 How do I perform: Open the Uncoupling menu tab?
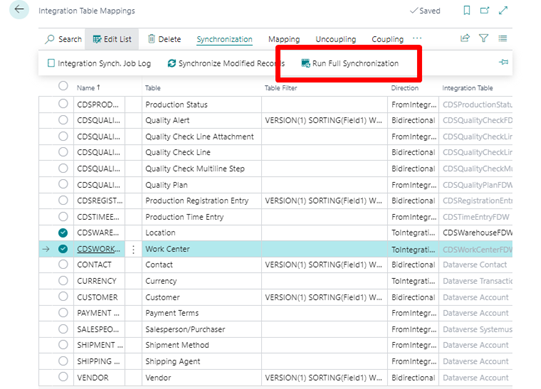click(x=335, y=39)
